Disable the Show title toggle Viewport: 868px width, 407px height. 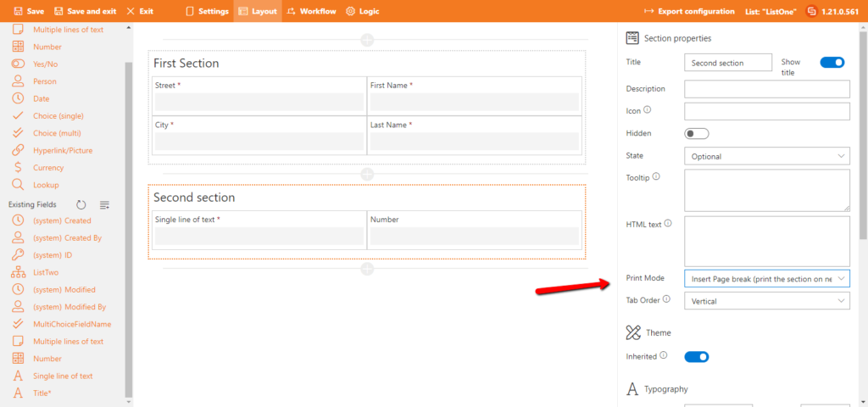tap(832, 62)
